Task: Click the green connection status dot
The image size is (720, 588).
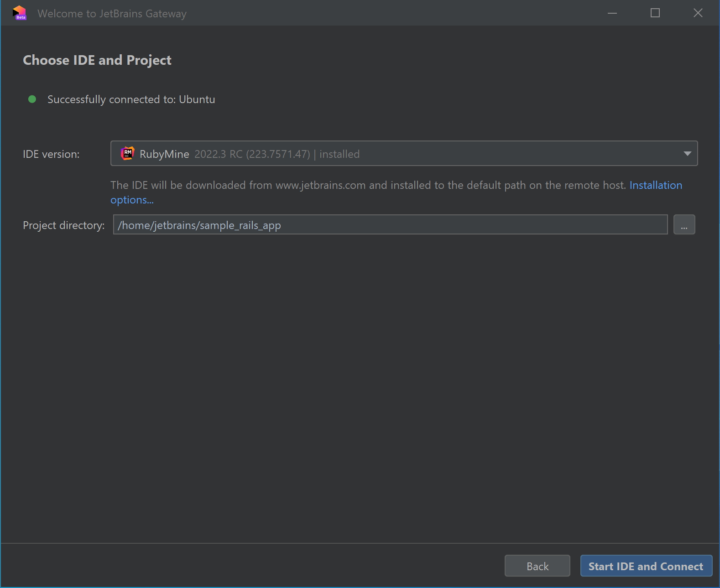Action: pos(32,99)
